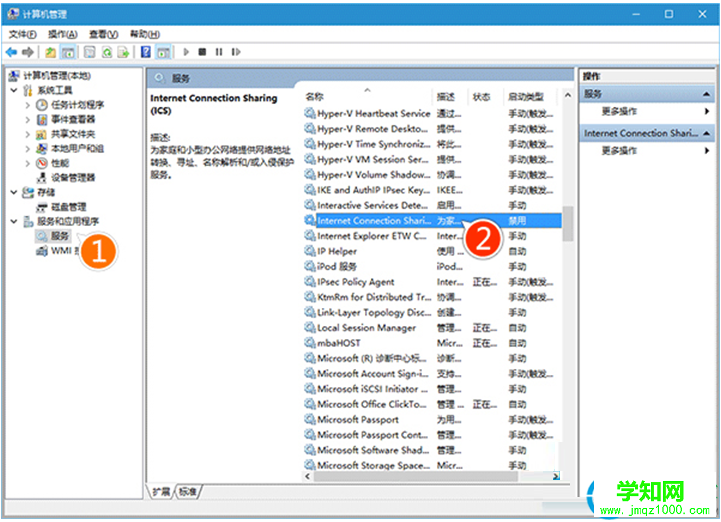Click the vertical scrollbar up arrow

[x=567, y=96]
